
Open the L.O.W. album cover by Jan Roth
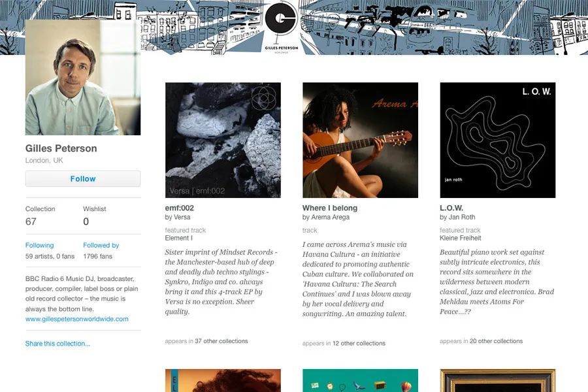pyautogui.click(x=498, y=140)
